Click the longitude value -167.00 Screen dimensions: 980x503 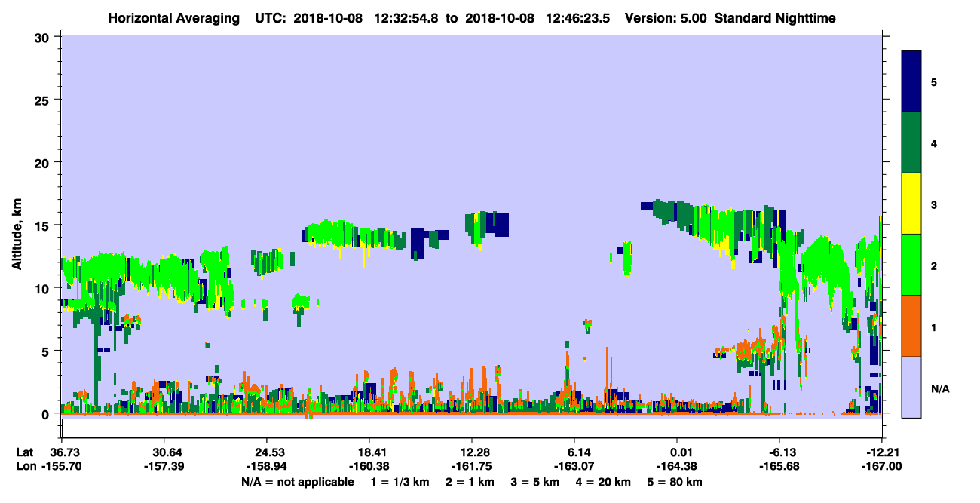[882, 467]
